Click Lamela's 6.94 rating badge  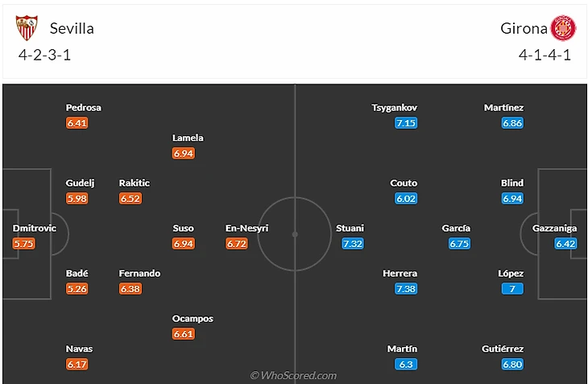(x=184, y=153)
